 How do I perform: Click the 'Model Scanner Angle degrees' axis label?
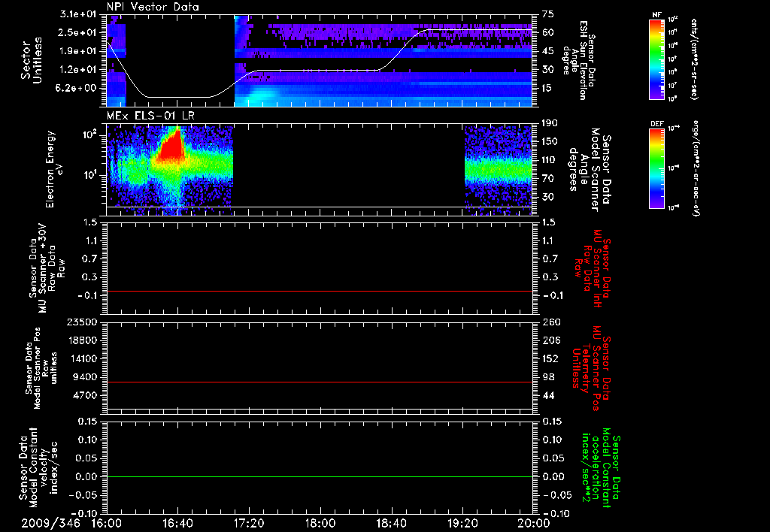590,170
